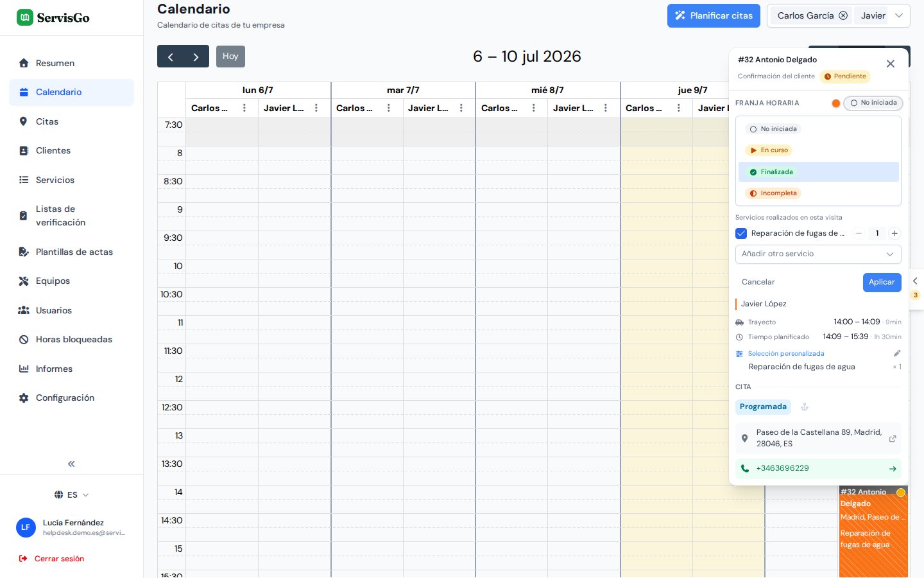Open the ES language selector

click(71, 495)
